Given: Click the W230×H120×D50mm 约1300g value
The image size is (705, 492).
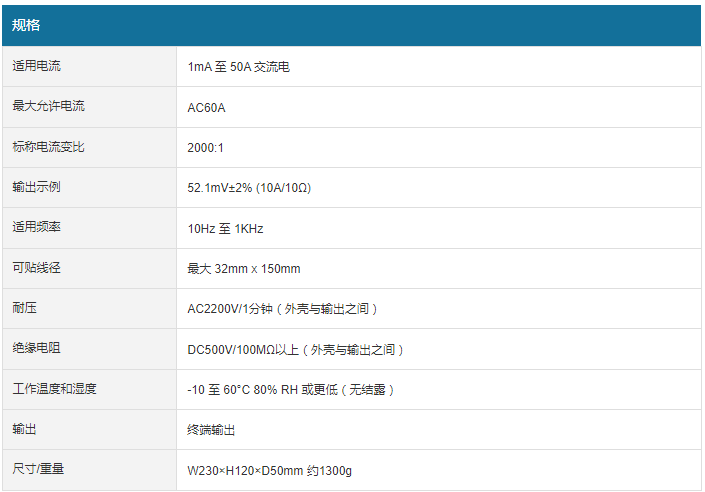Looking at the screenshot, I should tap(270, 470).
